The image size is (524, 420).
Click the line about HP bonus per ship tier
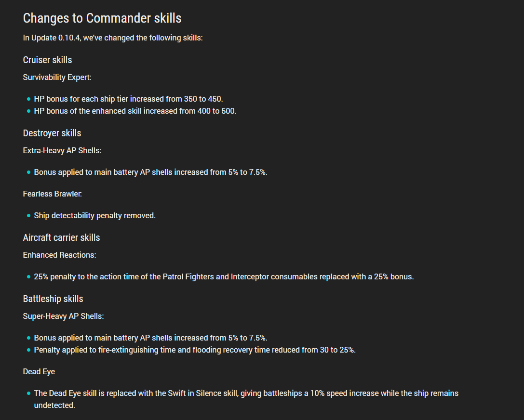(x=128, y=99)
